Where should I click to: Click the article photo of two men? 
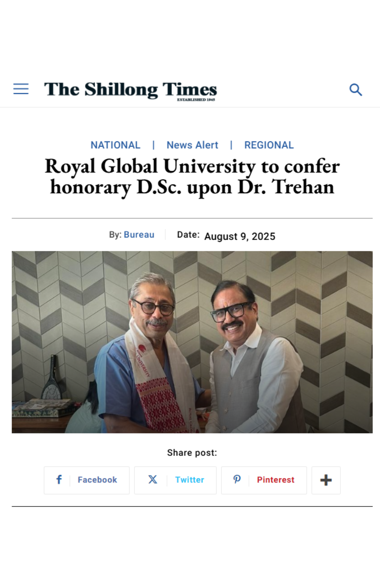click(192, 342)
